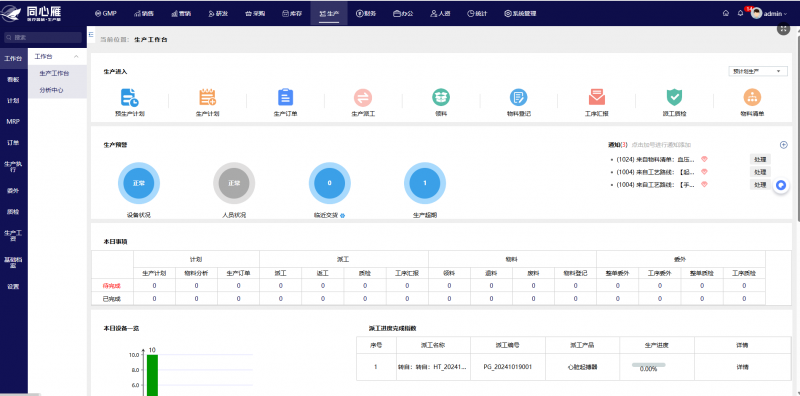Screen dimensions: 800x396
Task: Select 看板 in the left sidebar
Action: click(13, 80)
